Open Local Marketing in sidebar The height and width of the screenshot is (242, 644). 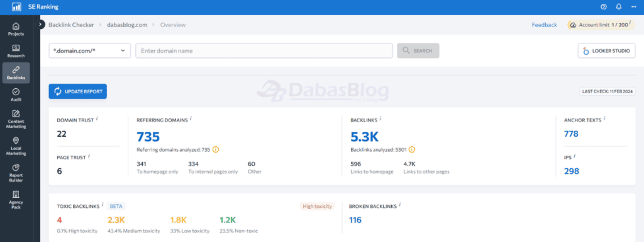pyautogui.click(x=16, y=146)
